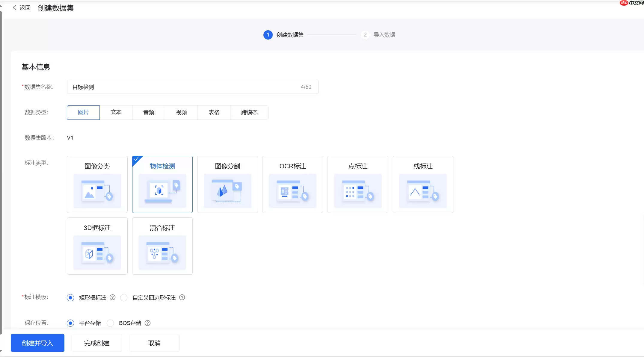Switch data type to 音频
This screenshot has height=357, width=644.
pyautogui.click(x=148, y=112)
